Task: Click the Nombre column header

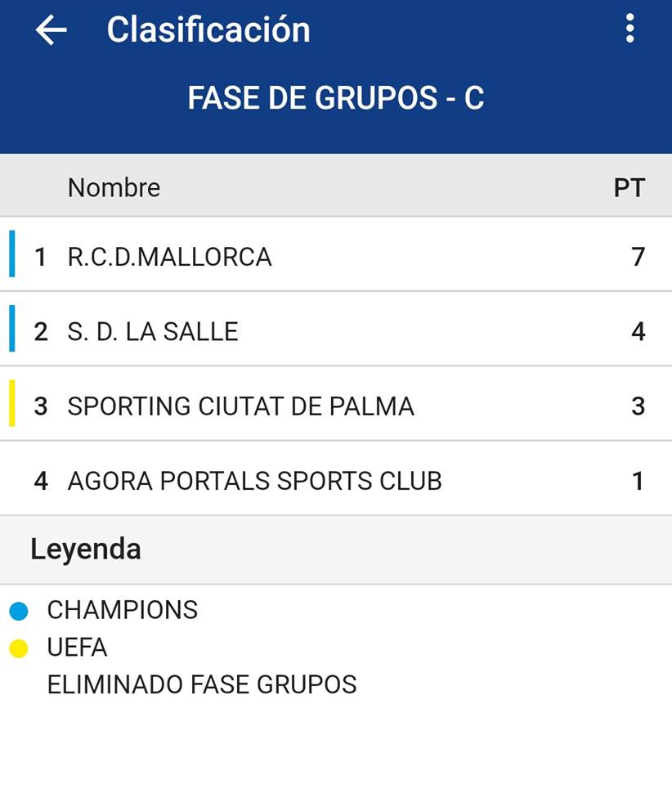Action: tap(114, 187)
